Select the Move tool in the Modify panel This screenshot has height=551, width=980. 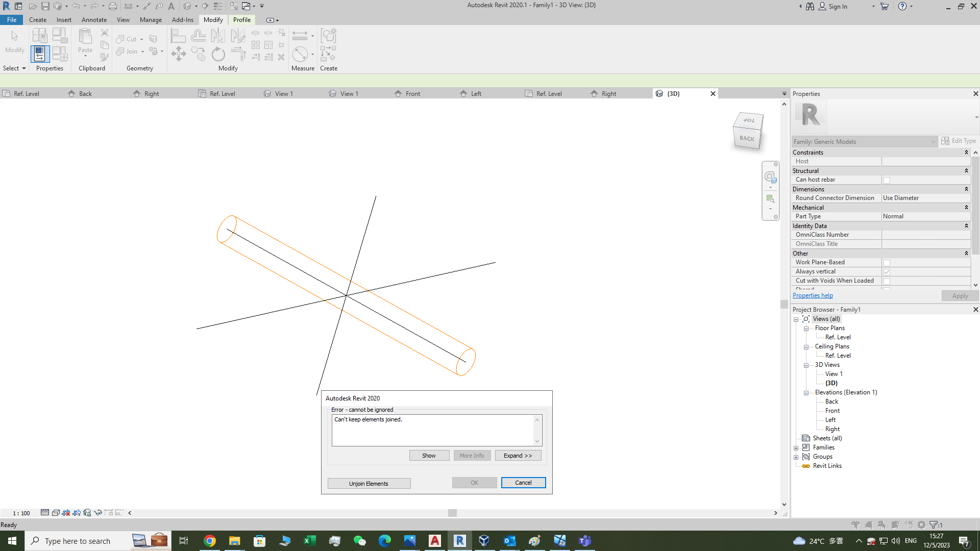[179, 54]
